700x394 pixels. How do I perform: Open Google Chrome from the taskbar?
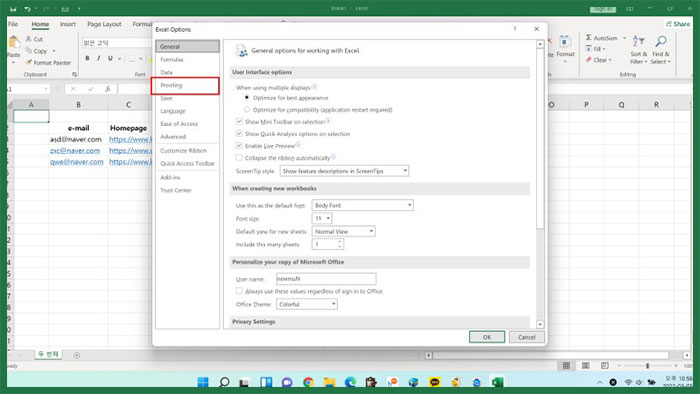coord(308,382)
